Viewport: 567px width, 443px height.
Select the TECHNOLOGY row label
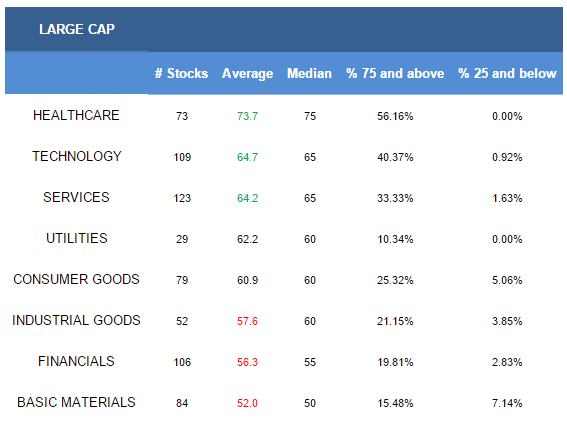77,156
